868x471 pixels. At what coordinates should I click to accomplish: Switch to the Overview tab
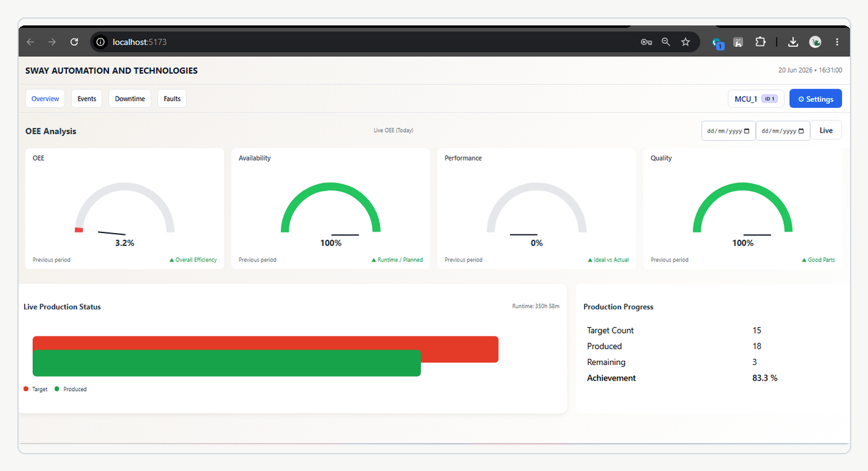point(45,99)
